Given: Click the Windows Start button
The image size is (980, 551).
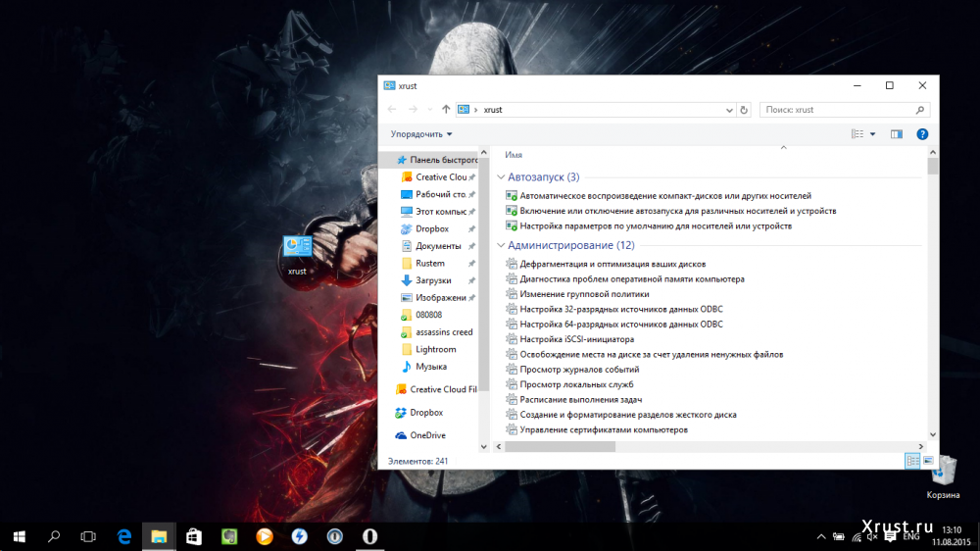Looking at the screenshot, I should (20, 536).
